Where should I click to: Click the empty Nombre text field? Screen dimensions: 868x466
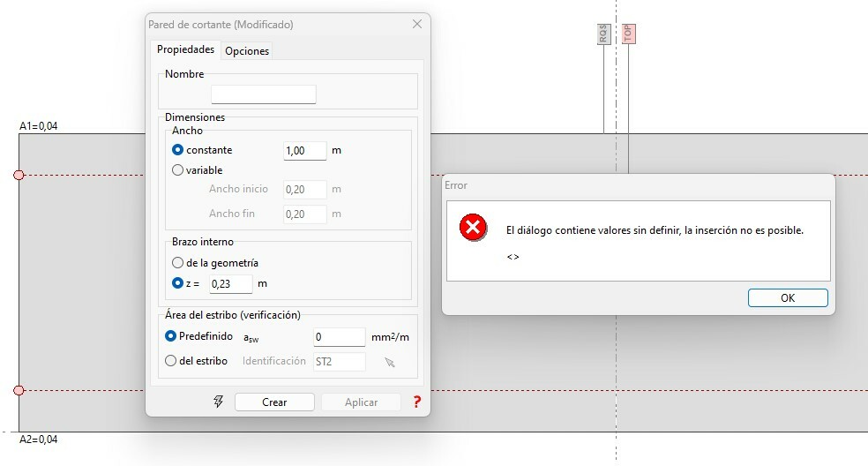263,94
